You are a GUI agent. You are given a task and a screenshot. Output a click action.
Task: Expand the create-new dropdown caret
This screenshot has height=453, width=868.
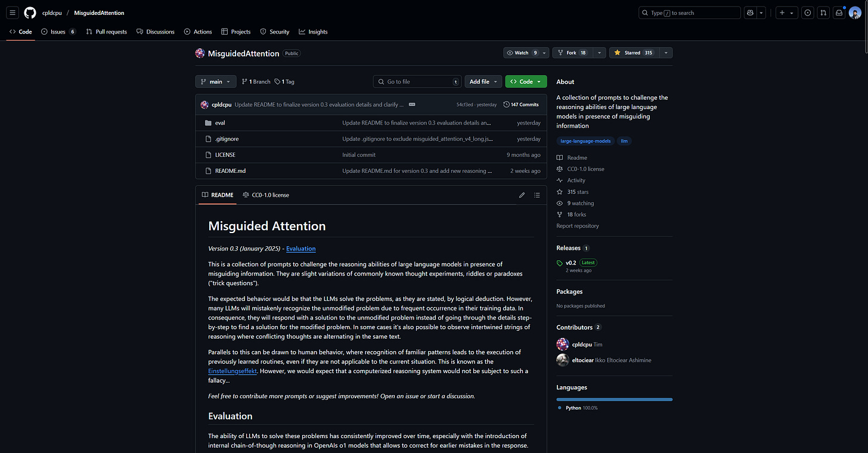792,13
